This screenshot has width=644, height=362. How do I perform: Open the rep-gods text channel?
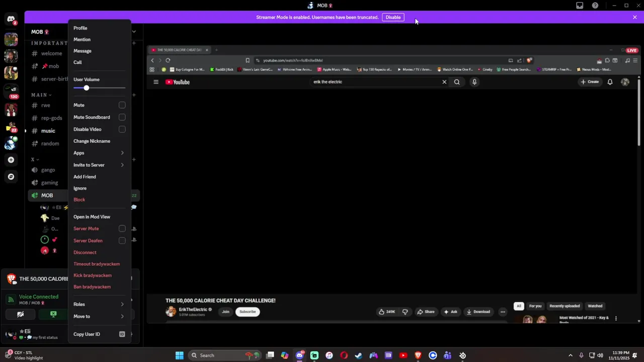(x=52, y=118)
